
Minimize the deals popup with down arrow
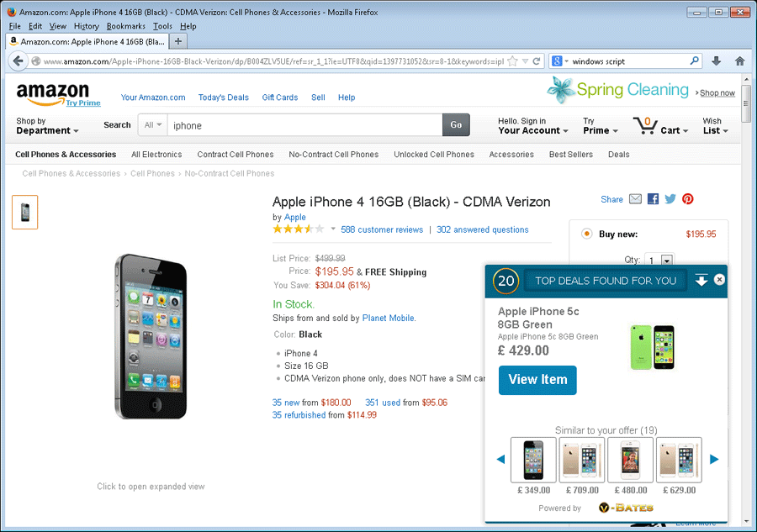point(701,280)
